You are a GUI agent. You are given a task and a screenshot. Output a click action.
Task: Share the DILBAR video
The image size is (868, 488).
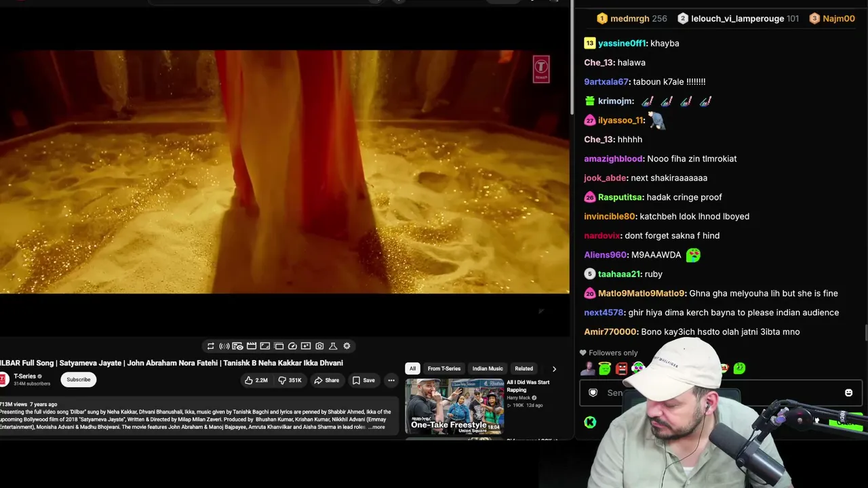[326, 380]
